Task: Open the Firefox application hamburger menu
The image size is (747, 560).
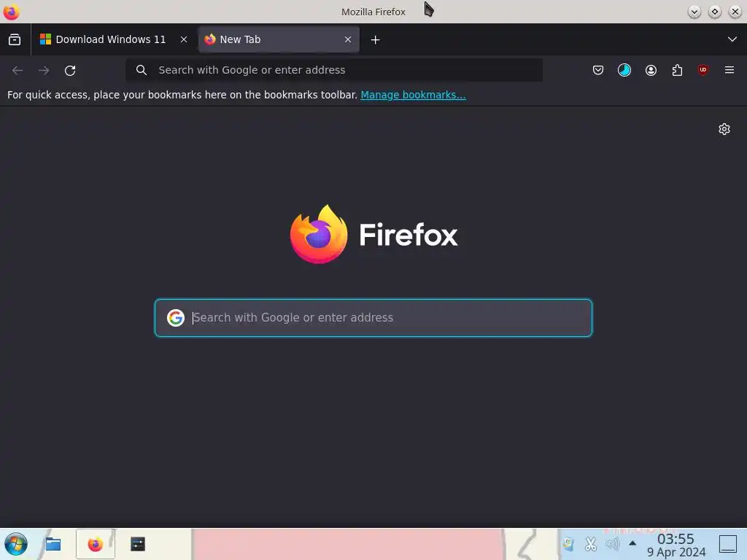Action: tap(729, 71)
